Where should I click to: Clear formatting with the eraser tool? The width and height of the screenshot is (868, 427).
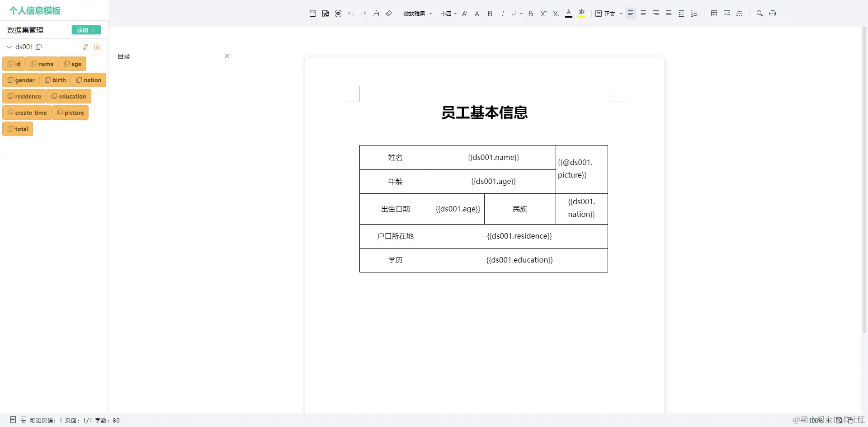[x=389, y=14]
